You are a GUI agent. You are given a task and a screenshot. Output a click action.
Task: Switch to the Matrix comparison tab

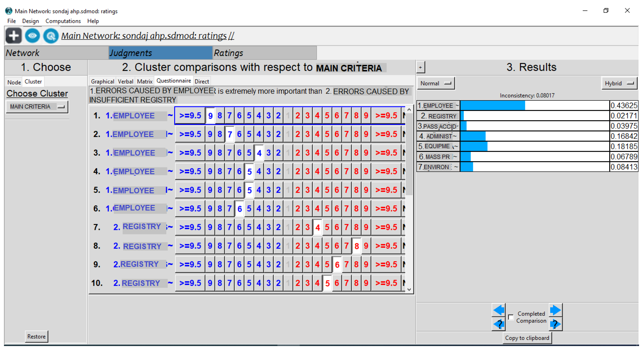click(145, 81)
